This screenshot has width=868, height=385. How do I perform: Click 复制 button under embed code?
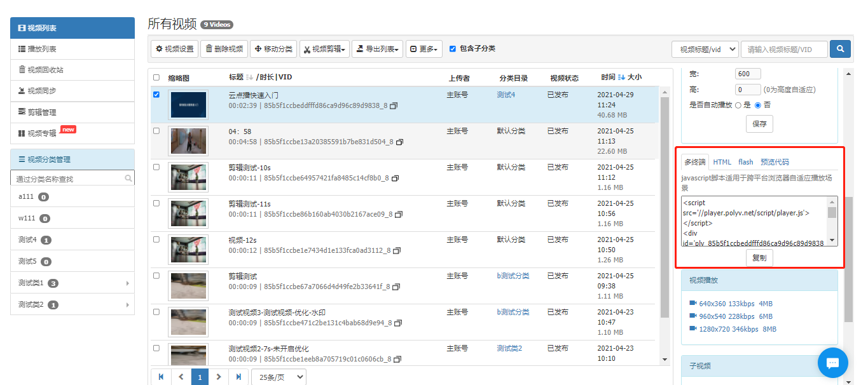tap(759, 258)
